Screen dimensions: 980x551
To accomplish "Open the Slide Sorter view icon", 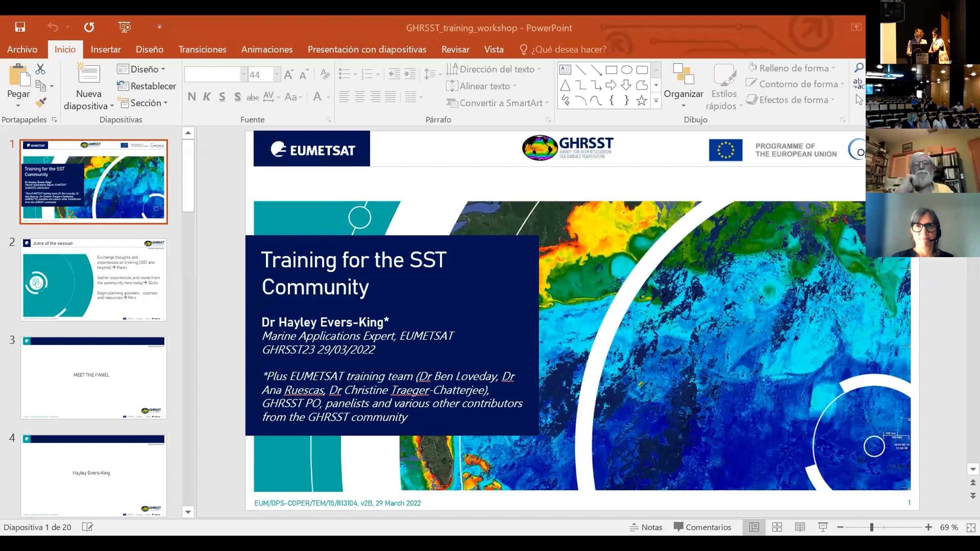I will click(x=777, y=527).
